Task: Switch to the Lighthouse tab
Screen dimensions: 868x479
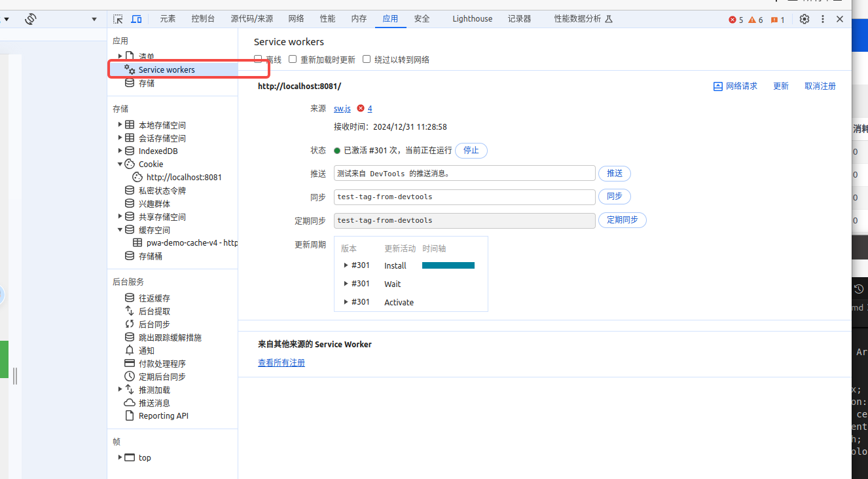Action: 472,19
